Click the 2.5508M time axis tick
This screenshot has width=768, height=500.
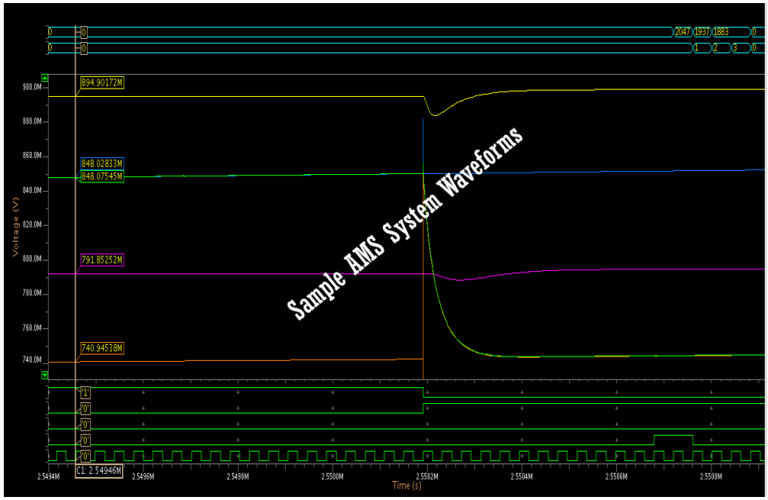(711, 476)
